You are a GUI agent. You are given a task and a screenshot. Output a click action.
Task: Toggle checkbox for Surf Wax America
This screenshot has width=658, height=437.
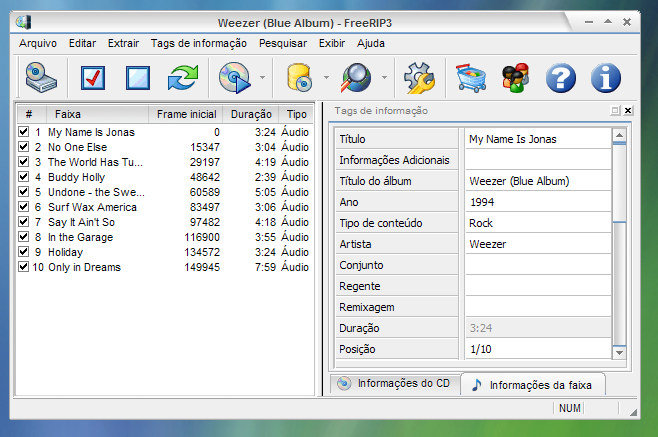point(24,207)
